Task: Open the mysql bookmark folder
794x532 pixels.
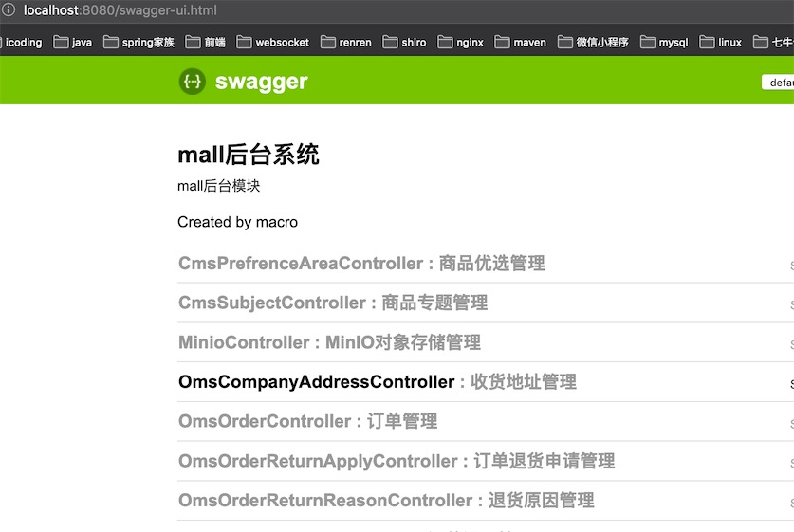Action: tap(664, 43)
